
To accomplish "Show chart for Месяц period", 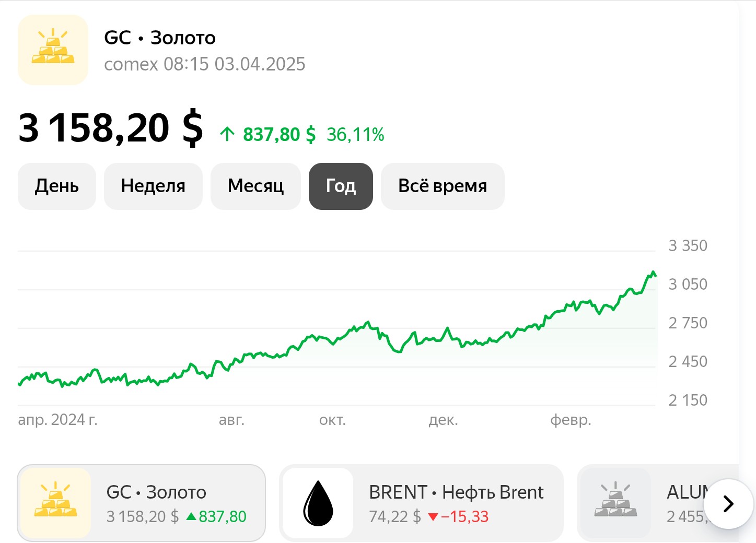I will click(x=255, y=186).
